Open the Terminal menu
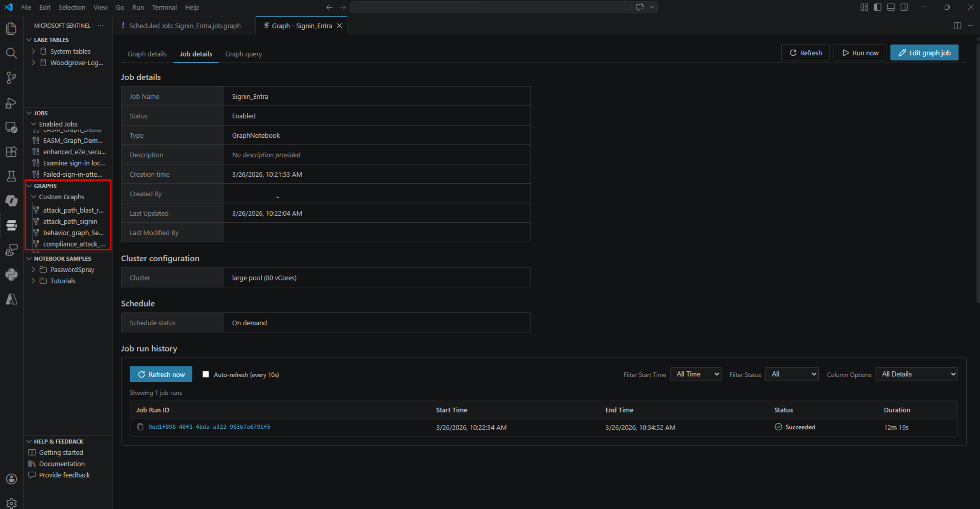 164,7
